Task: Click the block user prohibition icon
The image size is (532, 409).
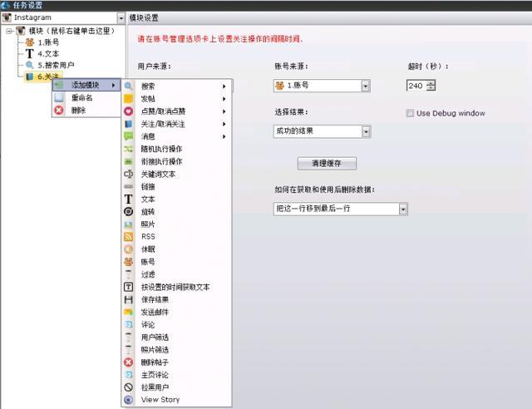Action: coord(128,387)
